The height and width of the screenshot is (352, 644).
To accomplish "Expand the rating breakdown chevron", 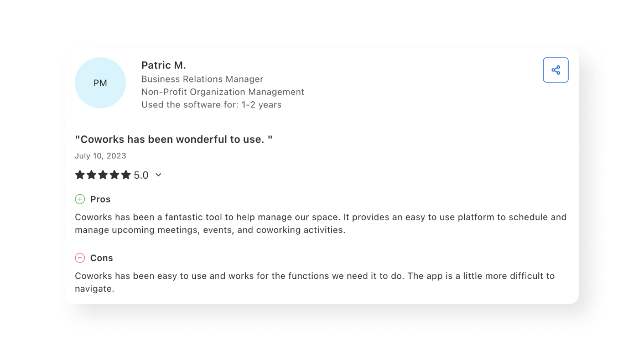I will [x=158, y=175].
